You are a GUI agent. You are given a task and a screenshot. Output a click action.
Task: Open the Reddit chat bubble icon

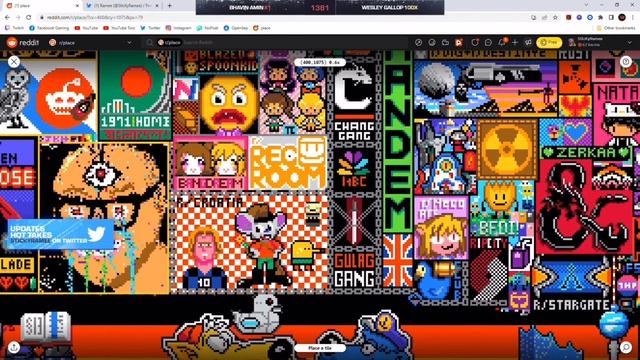tap(488, 42)
